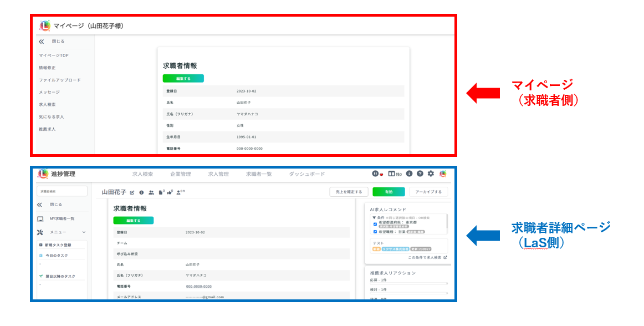This screenshot has width=644, height=326.
Task: Click the double-chevron collapse icon in 進捗管理 sidebar
Action: pos(39,205)
